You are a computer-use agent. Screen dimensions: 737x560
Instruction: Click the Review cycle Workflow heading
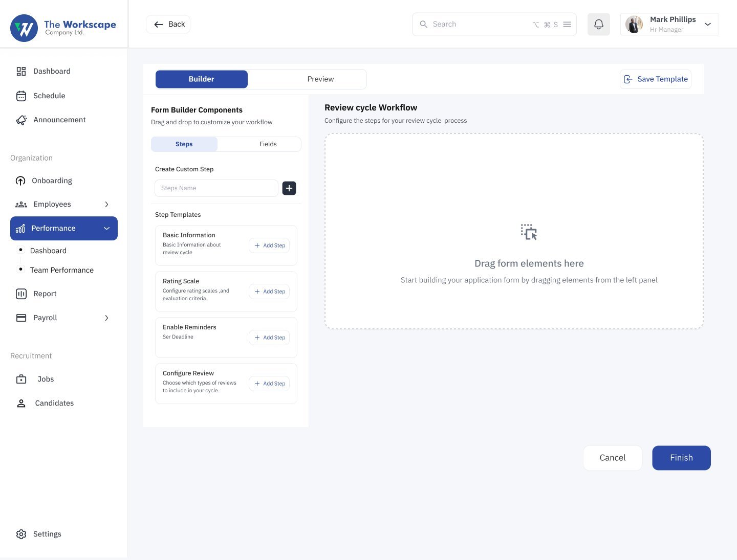(371, 107)
